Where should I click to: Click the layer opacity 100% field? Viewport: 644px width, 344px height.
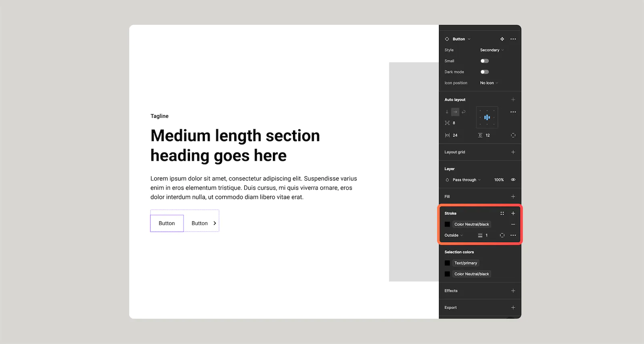[x=499, y=180]
